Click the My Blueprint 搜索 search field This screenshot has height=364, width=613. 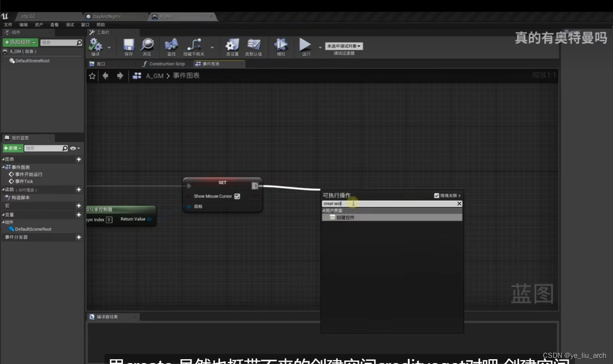(x=43, y=148)
